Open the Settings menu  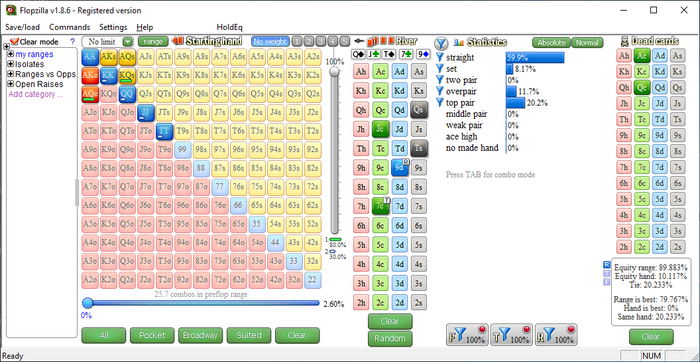click(113, 27)
